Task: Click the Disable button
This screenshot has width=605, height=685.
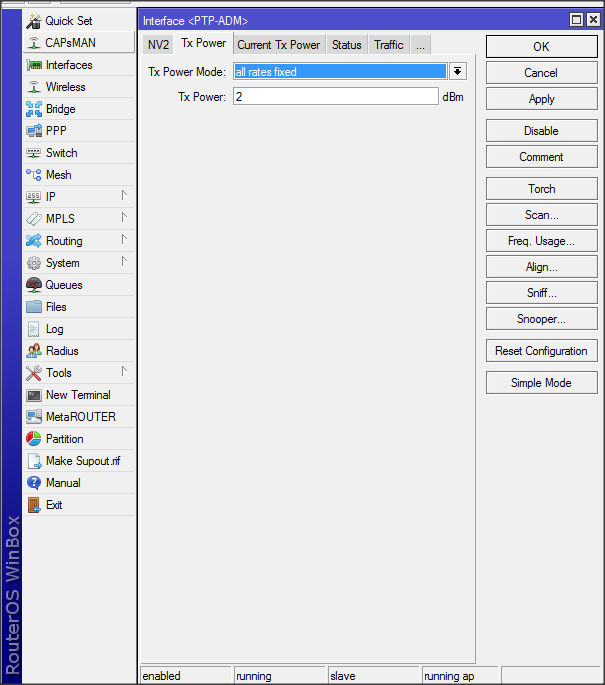Action: pyautogui.click(x=542, y=131)
